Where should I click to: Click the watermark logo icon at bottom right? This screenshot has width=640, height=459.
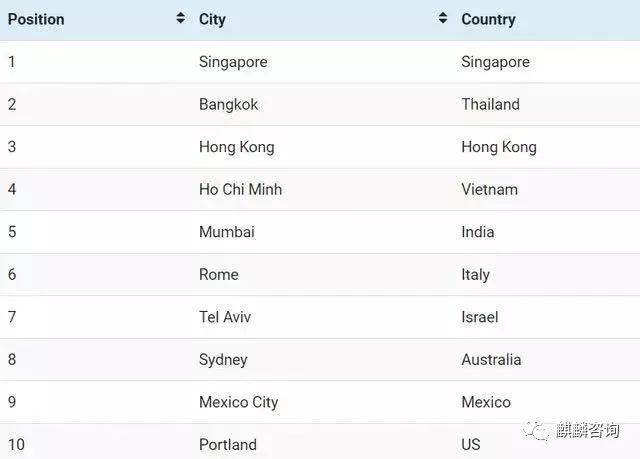tap(540, 430)
